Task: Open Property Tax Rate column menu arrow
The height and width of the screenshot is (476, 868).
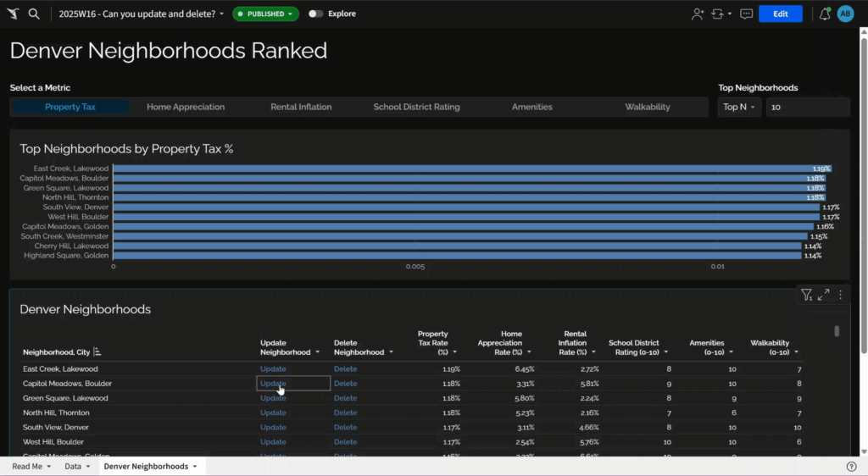Action: coord(454,352)
